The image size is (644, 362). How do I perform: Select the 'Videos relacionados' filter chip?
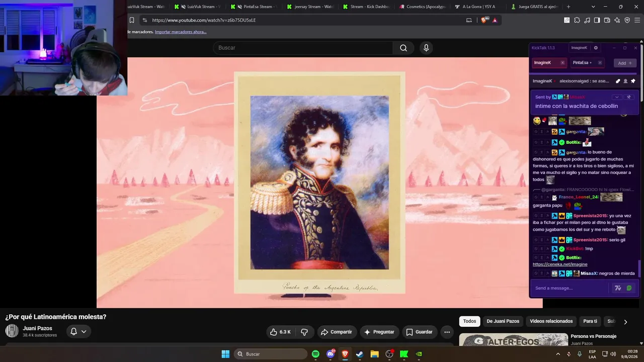[551, 321]
